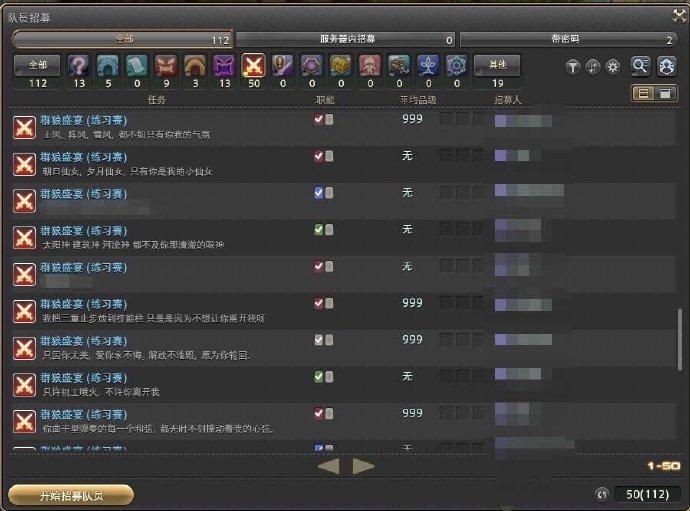Click the vertical scrollbar thumb of the listing panel
Image resolution: width=690 pixels, height=511 pixels.
[680, 339]
